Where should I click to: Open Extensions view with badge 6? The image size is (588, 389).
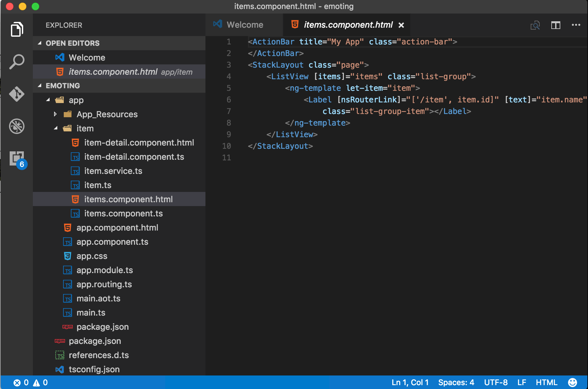(x=17, y=159)
